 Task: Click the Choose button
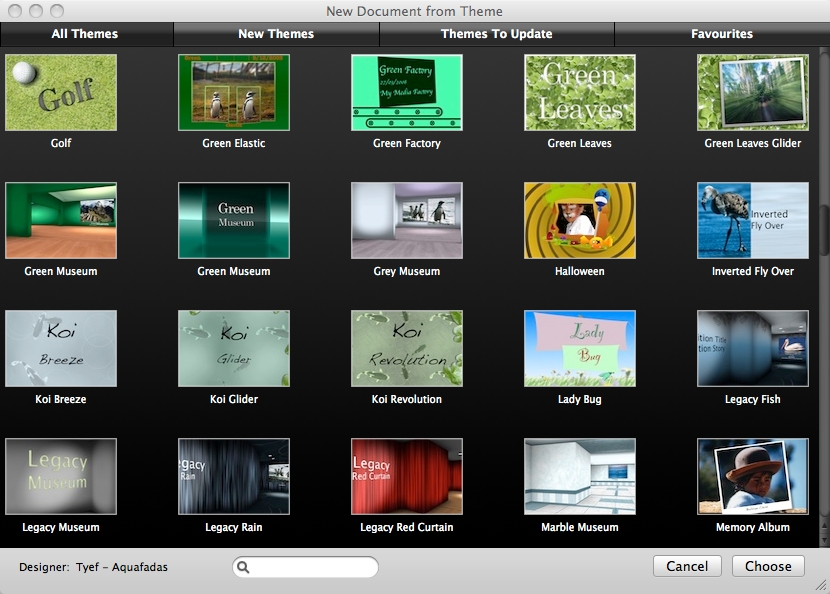tap(768, 566)
